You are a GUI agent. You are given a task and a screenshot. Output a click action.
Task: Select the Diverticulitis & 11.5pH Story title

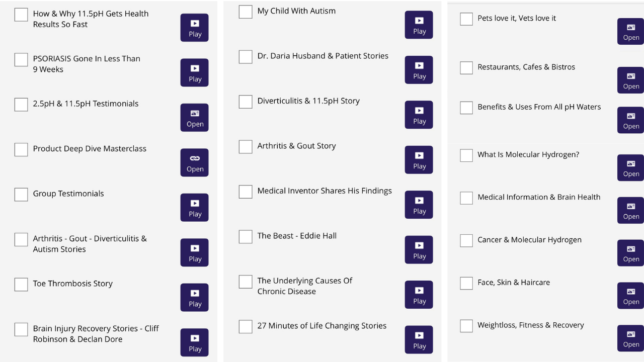308,101
